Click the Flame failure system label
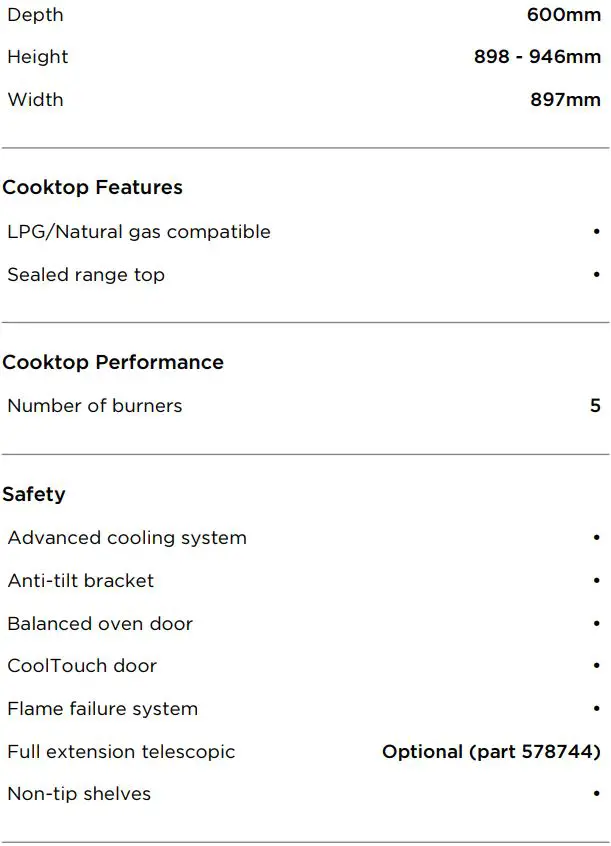This screenshot has height=846, width=611. click(102, 709)
